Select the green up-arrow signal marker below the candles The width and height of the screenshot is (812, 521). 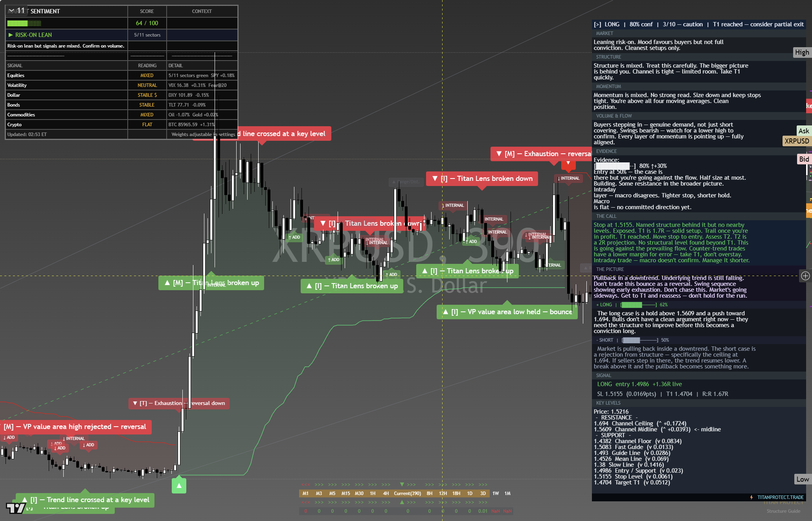coord(179,486)
